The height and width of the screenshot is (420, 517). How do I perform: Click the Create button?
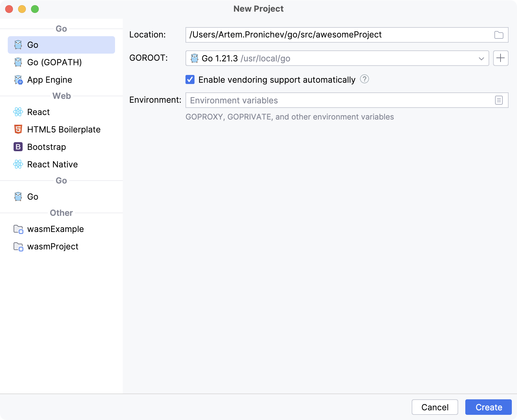[488, 407]
